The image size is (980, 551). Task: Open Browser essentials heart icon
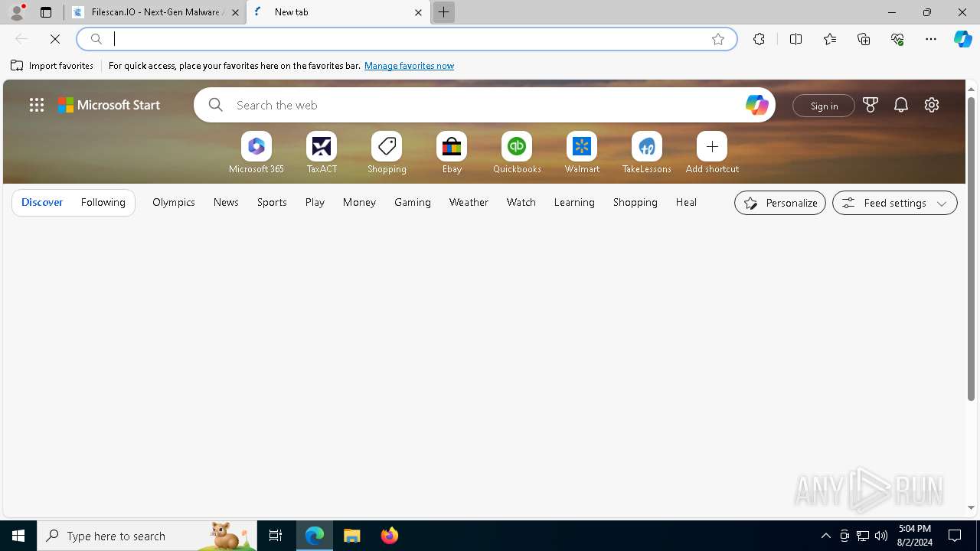click(x=897, y=39)
